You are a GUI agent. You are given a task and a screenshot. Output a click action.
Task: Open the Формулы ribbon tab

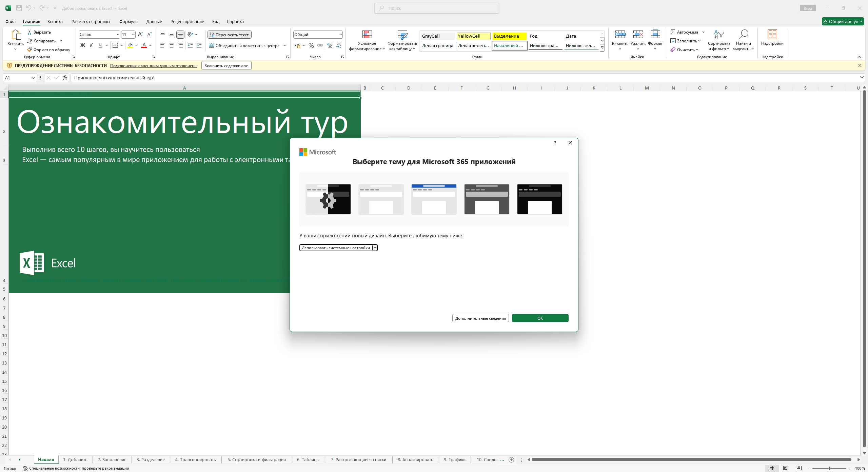coord(129,21)
